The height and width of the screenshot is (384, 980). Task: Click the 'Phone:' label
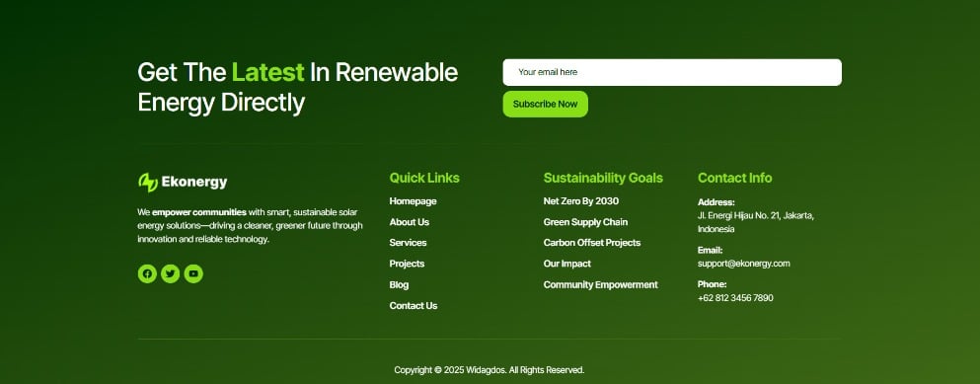[x=712, y=284]
